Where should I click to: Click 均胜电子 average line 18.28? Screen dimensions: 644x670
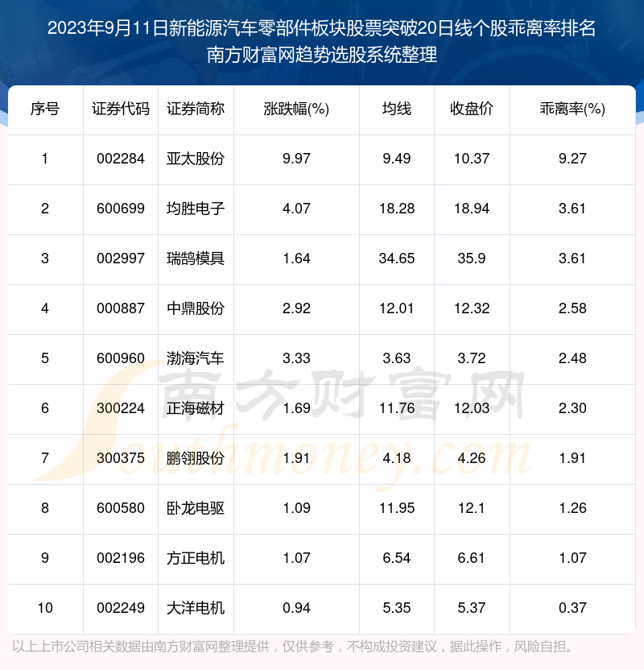coord(397,209)
